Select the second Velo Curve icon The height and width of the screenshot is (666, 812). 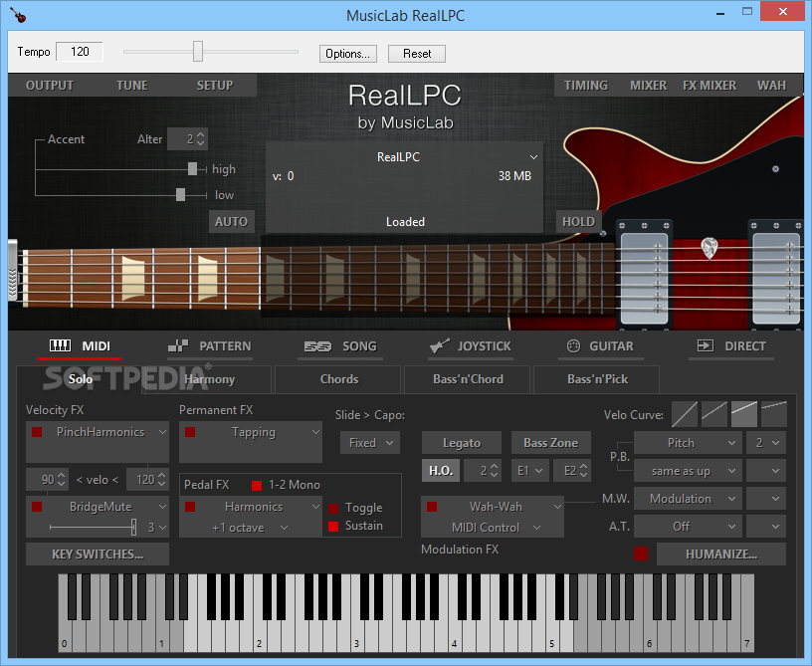(x=714, y=414)
